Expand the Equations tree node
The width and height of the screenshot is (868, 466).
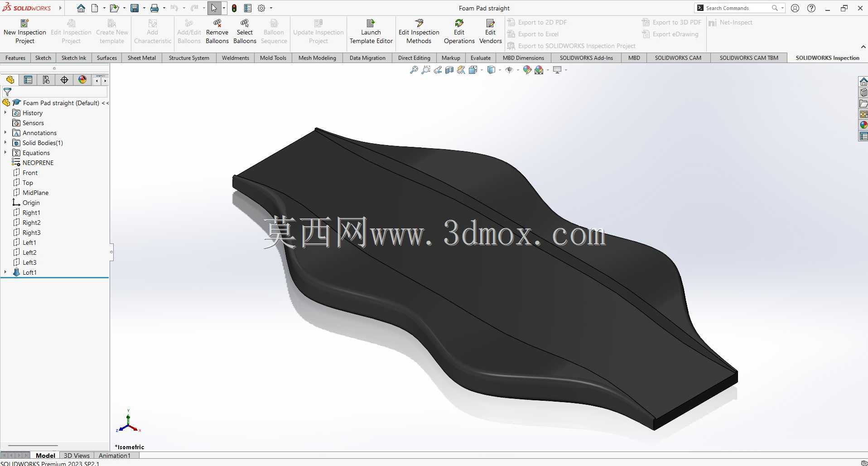(x=5, y=153)
